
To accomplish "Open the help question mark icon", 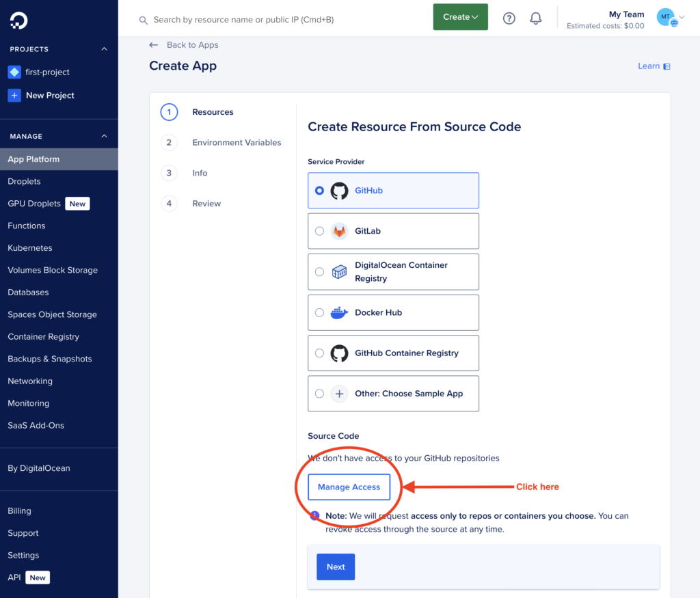I will point(509,18).
